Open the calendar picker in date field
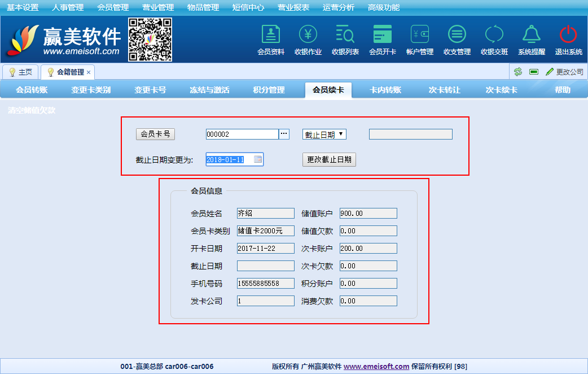Viewport: 588px width, 374px height. (x=258, y=159)
